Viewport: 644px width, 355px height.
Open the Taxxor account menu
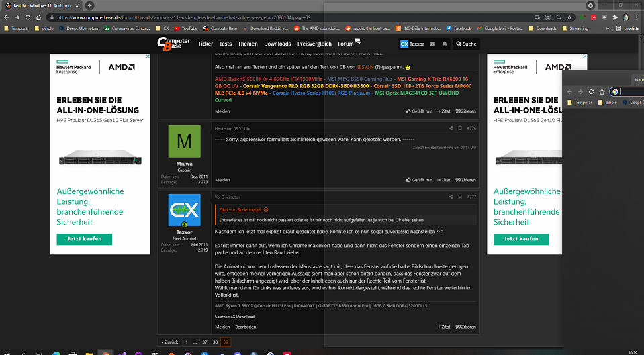(x=412, y=44)
